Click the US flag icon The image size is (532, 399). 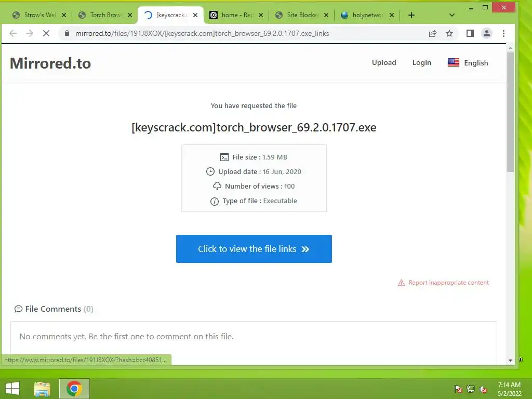(453, 62)
